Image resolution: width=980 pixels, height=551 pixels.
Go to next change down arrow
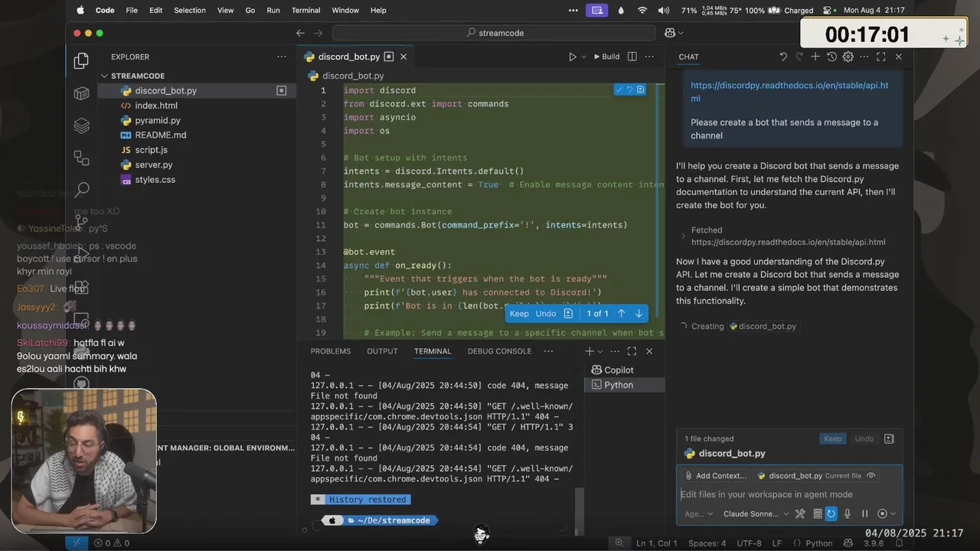639,314
